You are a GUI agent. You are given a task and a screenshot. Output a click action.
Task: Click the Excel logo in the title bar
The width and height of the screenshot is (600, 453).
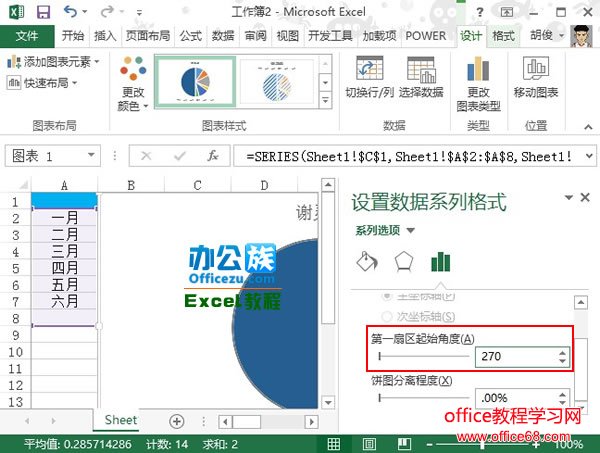click(16, 12)
